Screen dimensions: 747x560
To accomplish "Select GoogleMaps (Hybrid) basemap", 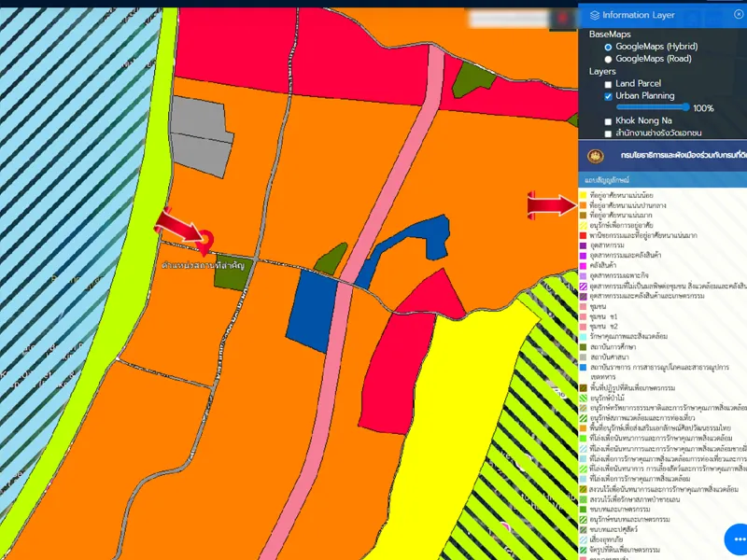I will [x=609, y=47].
